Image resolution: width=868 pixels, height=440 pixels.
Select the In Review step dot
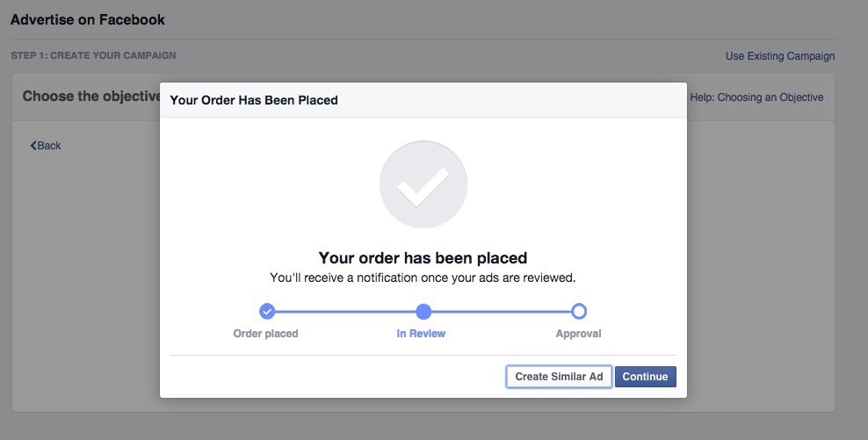[x=423, y=311]
